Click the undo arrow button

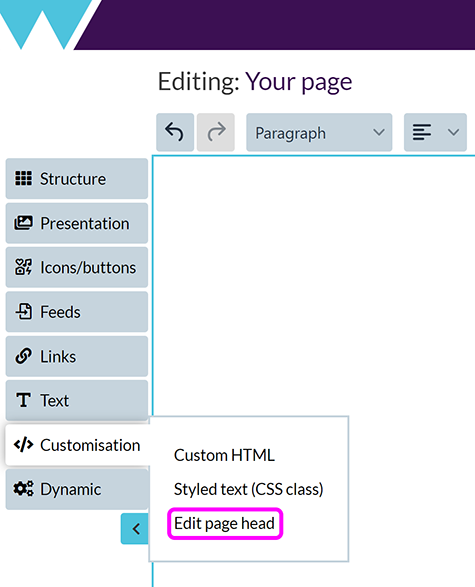[175, 133]
